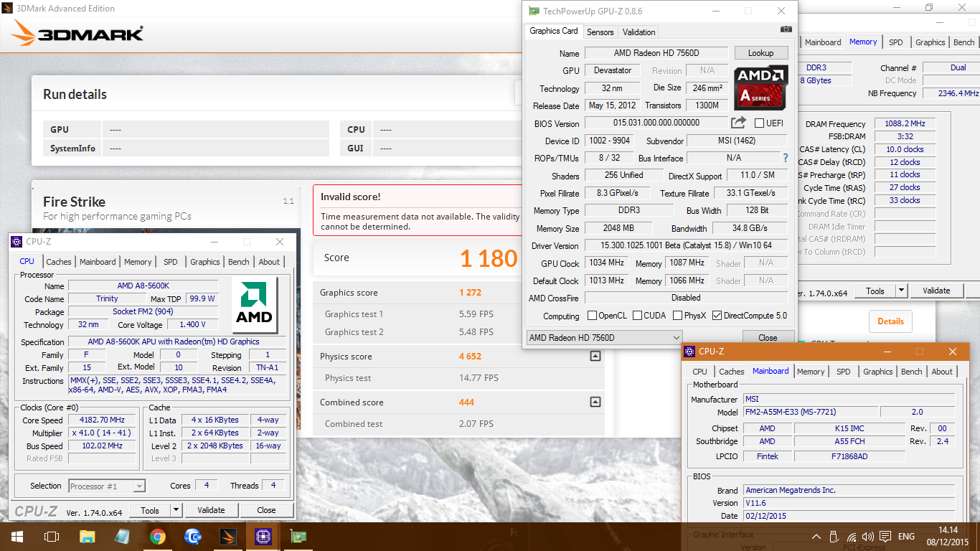The width and height of the screenshot is (980, 551).
Task: Toggle the OpenCL checkbox
Action: pyautogui.click(x=592, y=316)
